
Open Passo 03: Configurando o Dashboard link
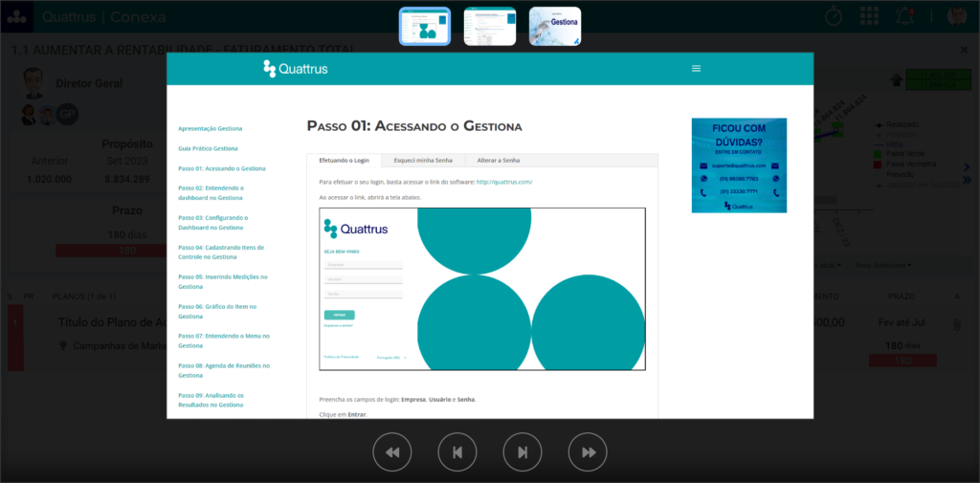tap(213, 223)
